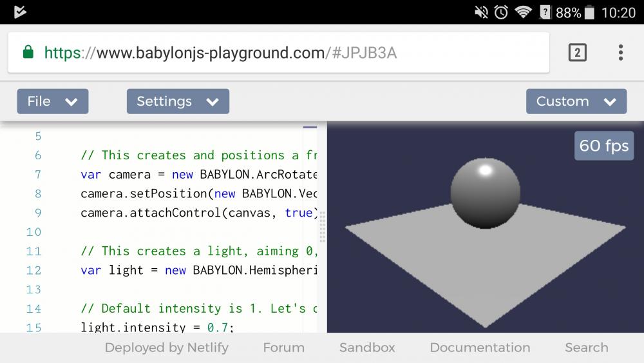Click the 60 fps counter badge
Viewport: 644px width, 363px height.
point(603,146)
